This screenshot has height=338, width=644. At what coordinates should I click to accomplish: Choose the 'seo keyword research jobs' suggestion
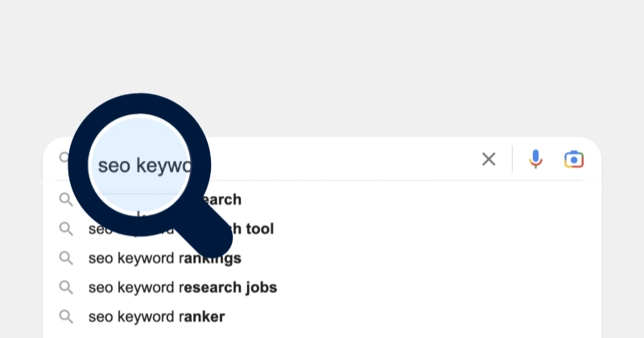183,287
